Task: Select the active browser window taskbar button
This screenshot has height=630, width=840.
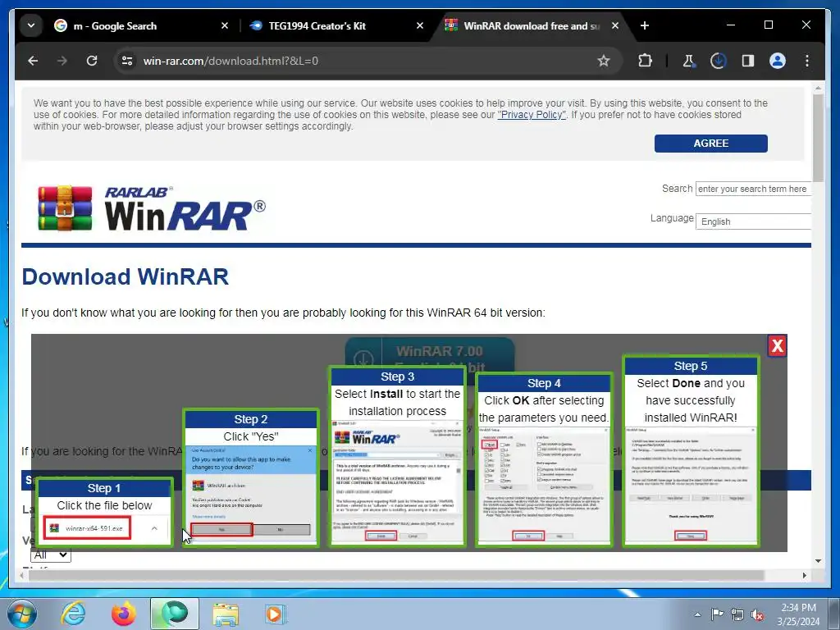Action: [x=175, y=614]
